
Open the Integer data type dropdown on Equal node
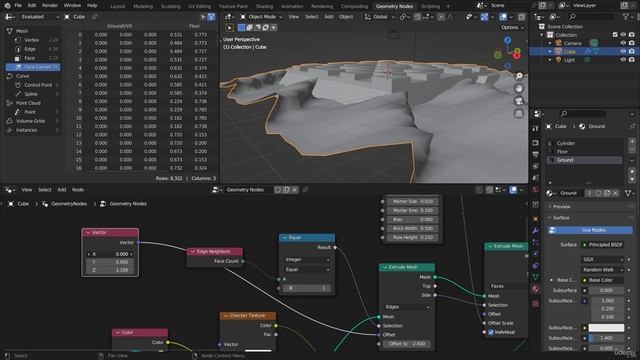307,260
